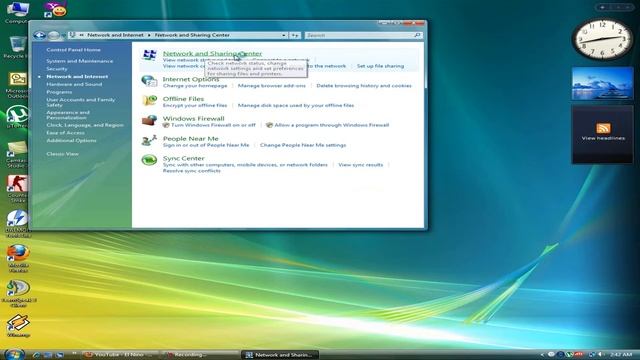Image resolution: width=640 pixels, height=360 pixels.
Task: Click the People Near Me icon
Action: point(149,140)
